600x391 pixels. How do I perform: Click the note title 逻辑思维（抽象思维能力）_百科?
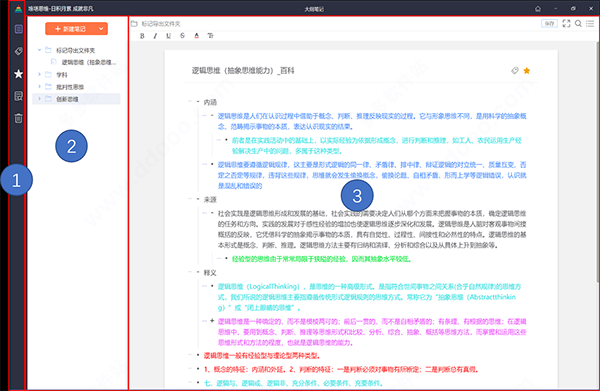click(243, 71)
